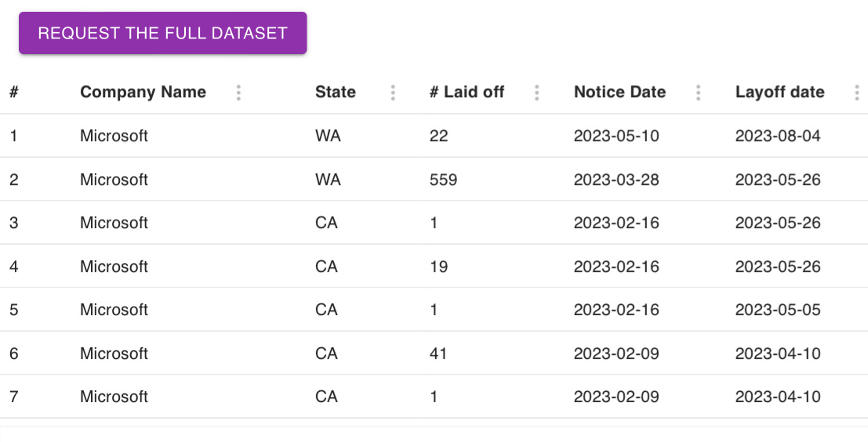Click layoff date 2023-08-04 cell
Screen dimensions: 868x442
pos(778,136)
